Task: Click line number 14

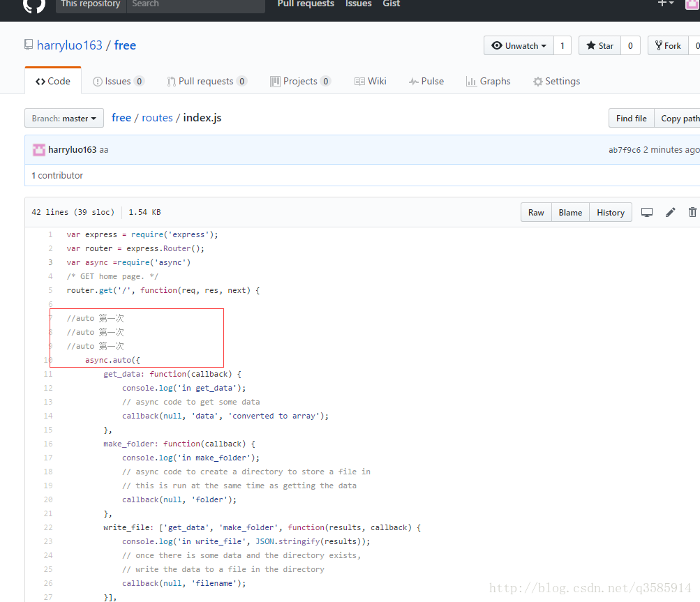Action: point(48,416)
